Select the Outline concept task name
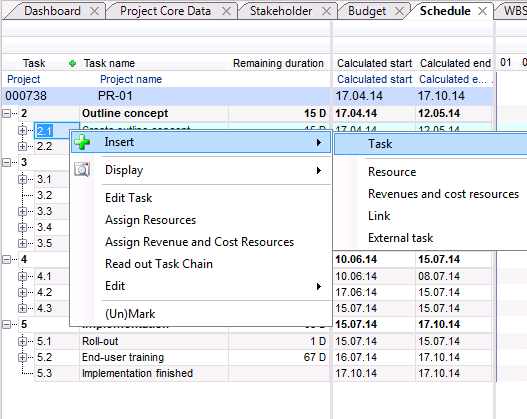This screenshot has height=419, width=527. 125,114
